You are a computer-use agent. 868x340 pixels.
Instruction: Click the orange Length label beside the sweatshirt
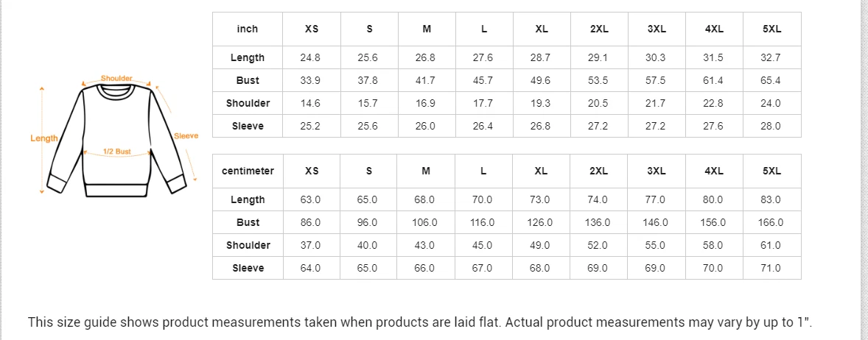43,138
